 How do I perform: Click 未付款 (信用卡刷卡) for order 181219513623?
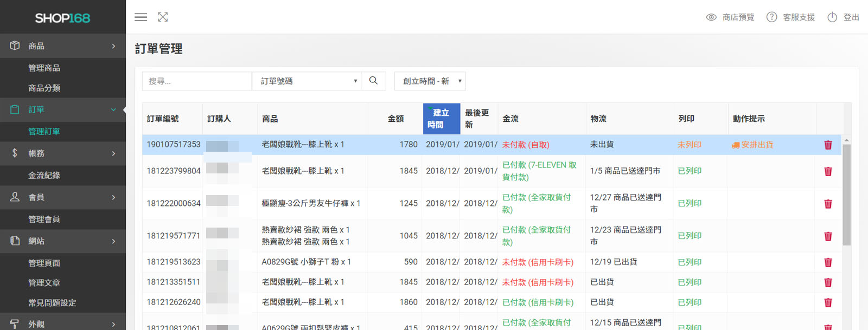click(x=538, y=262)
